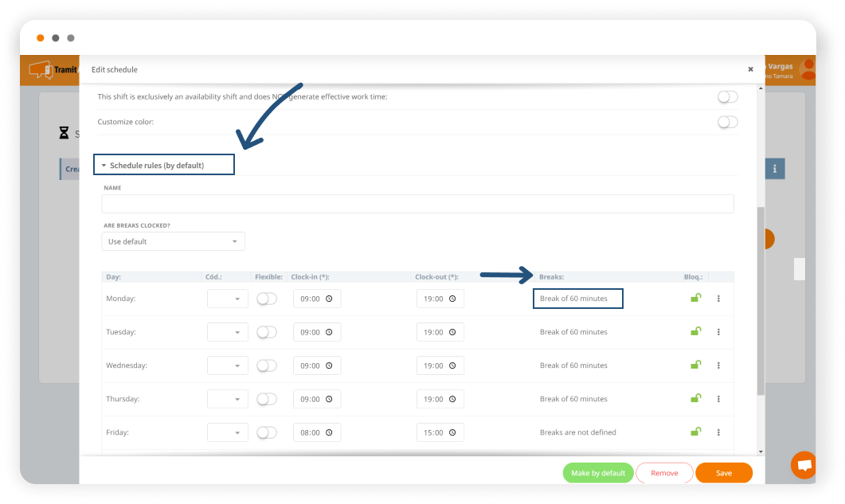
Task: Turn on Flexible switch for Thursday
Action: pos(267,399)
